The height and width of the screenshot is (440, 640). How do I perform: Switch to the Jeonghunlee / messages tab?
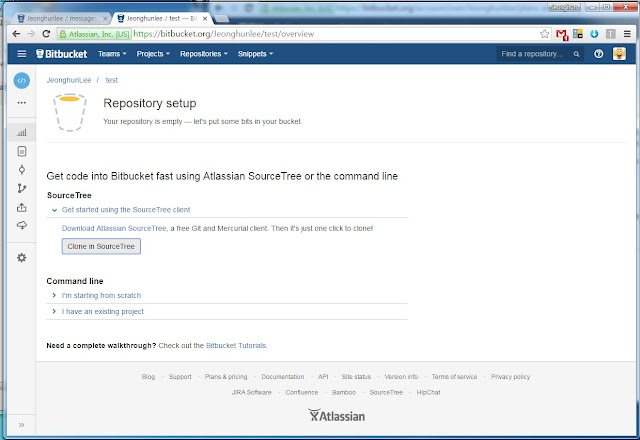click(x=60, y=18)
